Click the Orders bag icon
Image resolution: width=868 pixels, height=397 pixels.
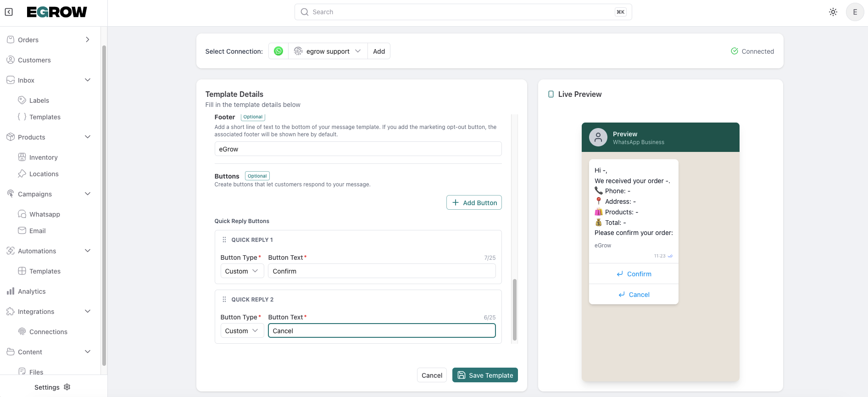tap(11, 39)
